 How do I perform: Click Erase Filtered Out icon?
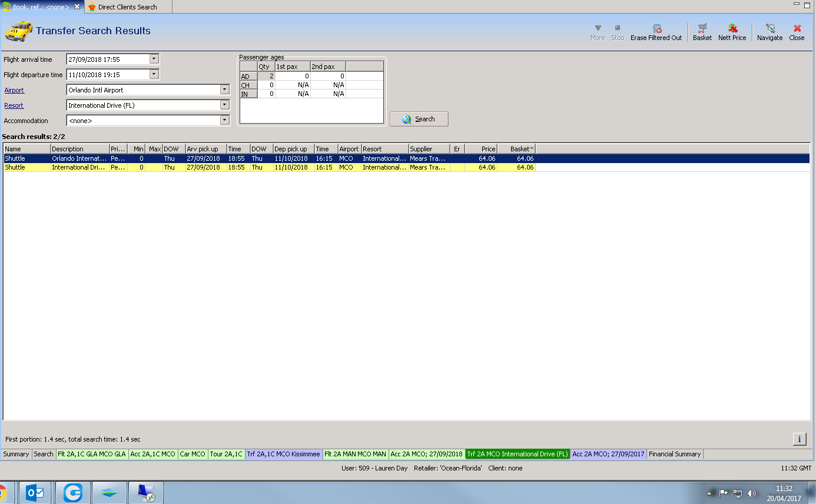point(656,28)
